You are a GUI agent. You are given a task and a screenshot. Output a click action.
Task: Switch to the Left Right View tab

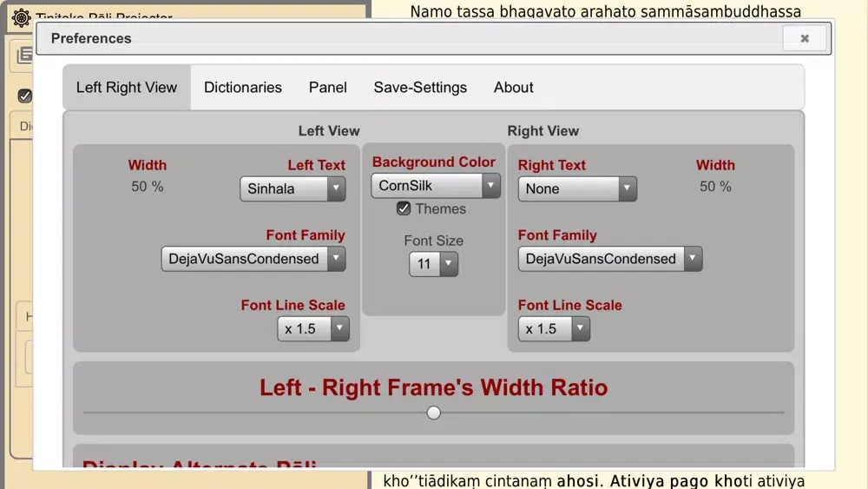click(x=127, y=88)
